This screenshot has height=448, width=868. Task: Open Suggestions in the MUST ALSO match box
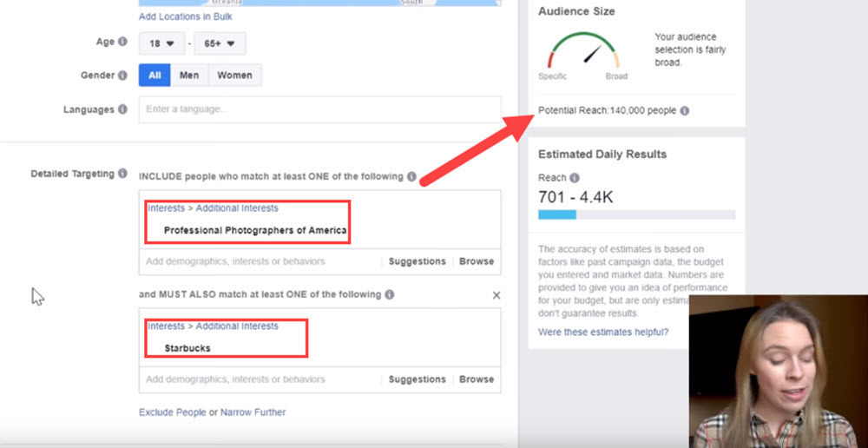click(417, 379)
